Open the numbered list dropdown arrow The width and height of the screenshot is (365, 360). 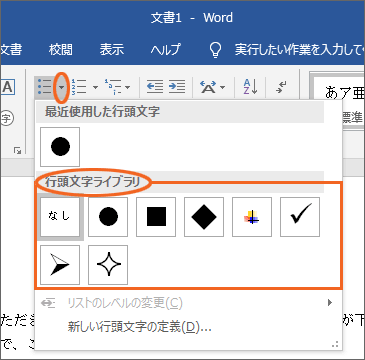coord(95,88)
